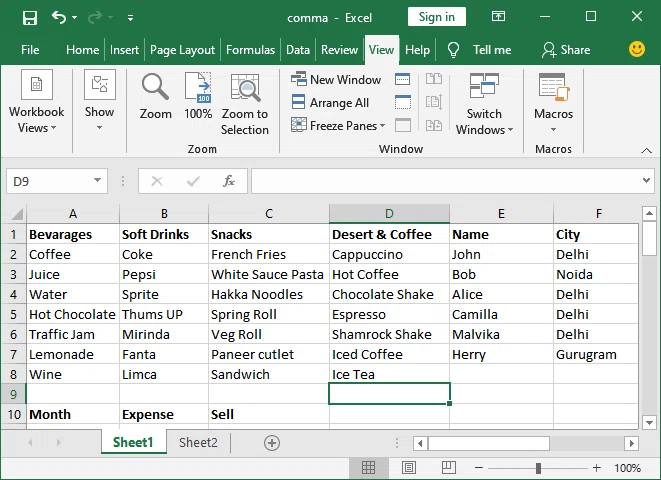Expand the formula bar

click(x=646, y=181)
